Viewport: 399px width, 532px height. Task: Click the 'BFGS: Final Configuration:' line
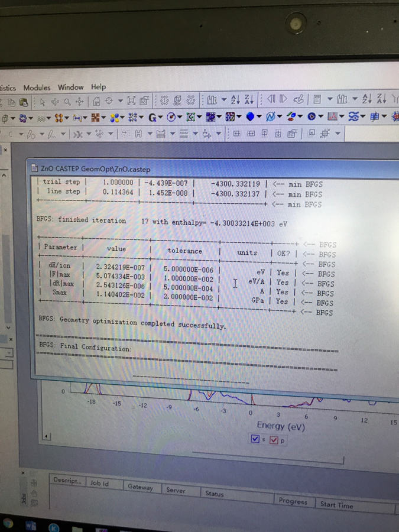tap(85, 347)
